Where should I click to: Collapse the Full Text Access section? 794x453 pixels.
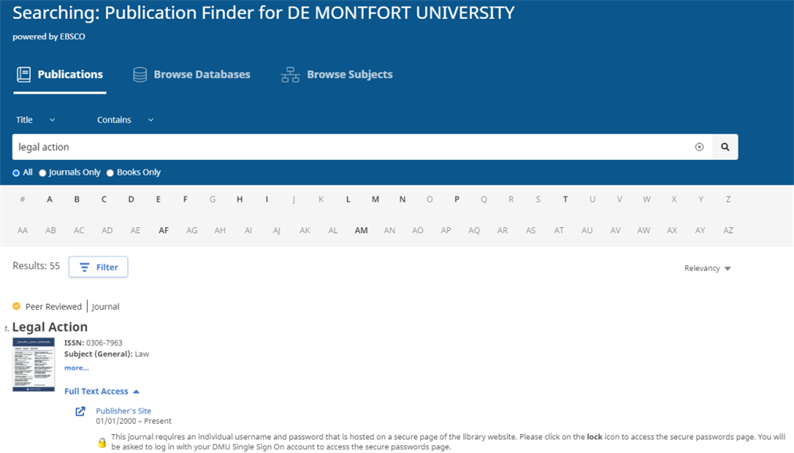point(102,391)
